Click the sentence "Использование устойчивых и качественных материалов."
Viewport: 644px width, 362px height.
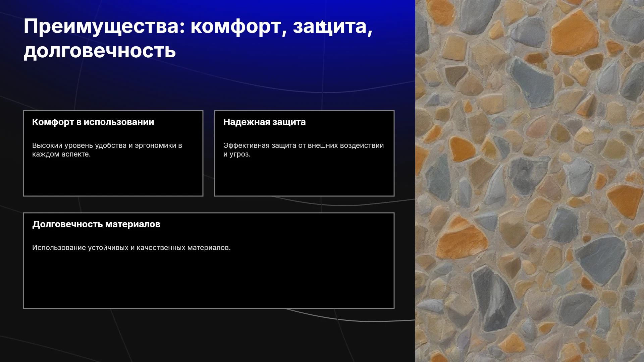pyautogui.click(x=131, y=248)
